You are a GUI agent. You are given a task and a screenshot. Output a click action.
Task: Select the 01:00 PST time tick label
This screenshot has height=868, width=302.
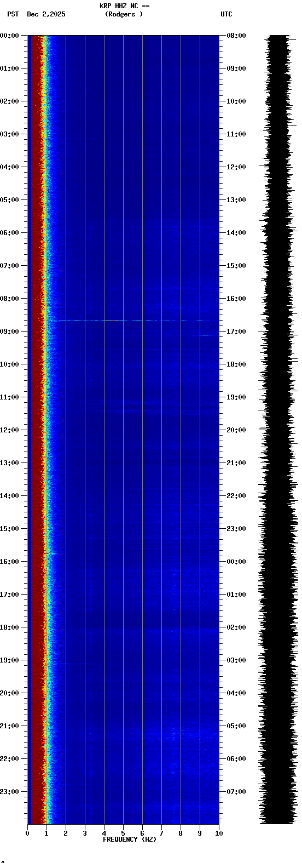point(9,68)
